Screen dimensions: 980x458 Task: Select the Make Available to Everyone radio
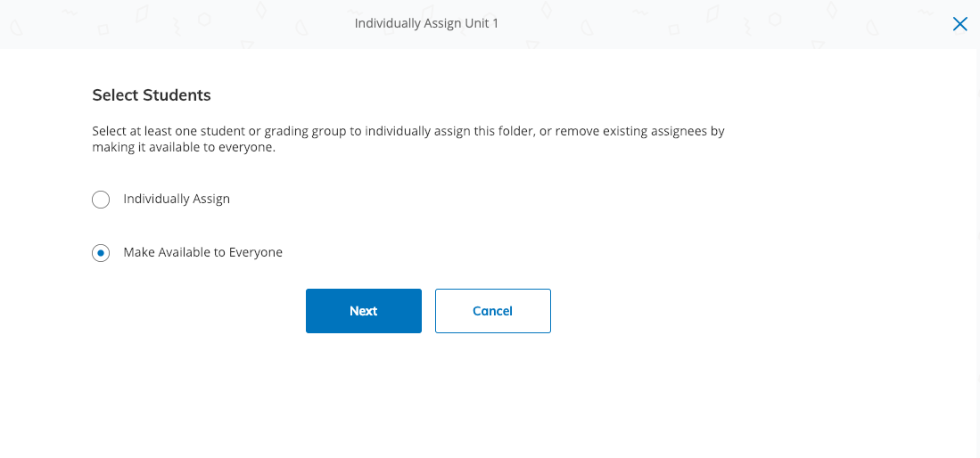[101, 253]
